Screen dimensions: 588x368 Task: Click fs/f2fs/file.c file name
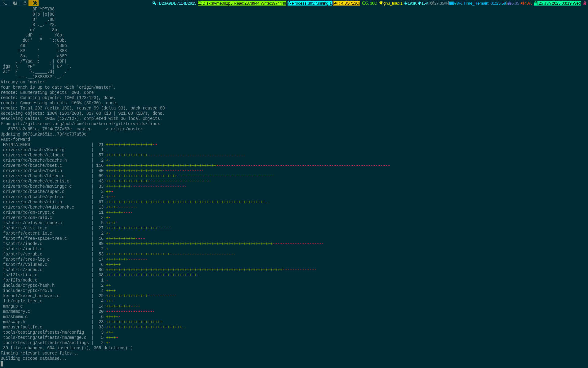20,275
